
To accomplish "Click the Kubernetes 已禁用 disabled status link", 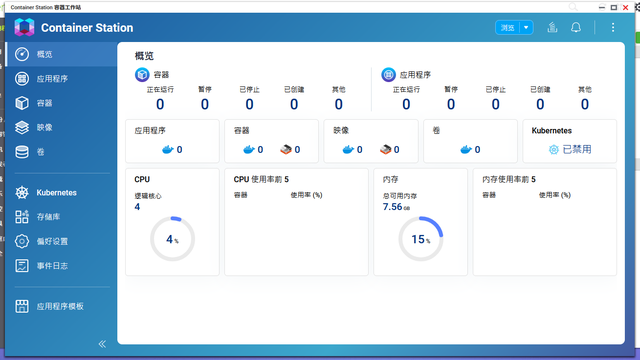I will pyautogui.click(x=570, y=149).
